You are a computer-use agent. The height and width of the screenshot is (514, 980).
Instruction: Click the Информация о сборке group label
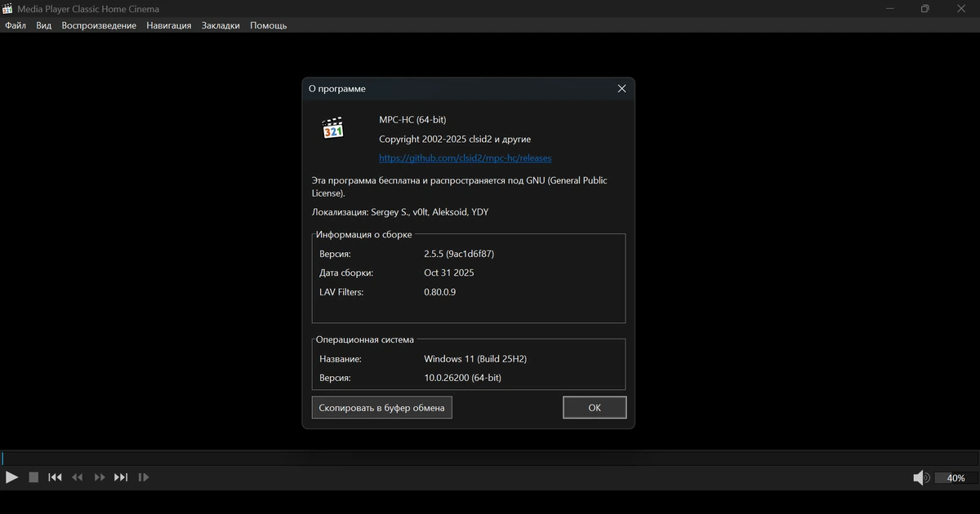coord(364,235)
